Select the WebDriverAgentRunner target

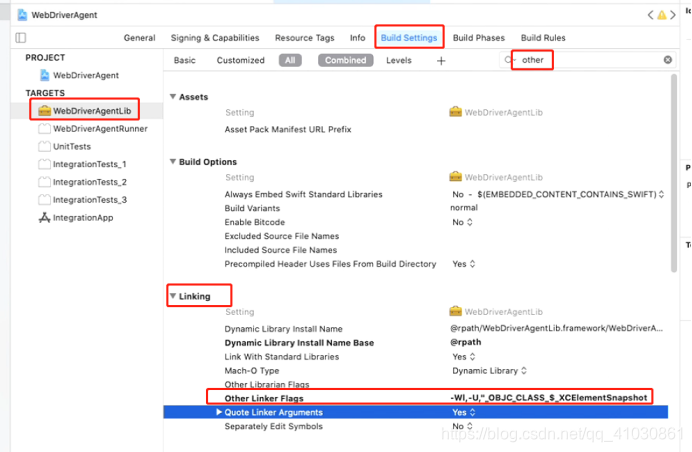tap(93, 129)
